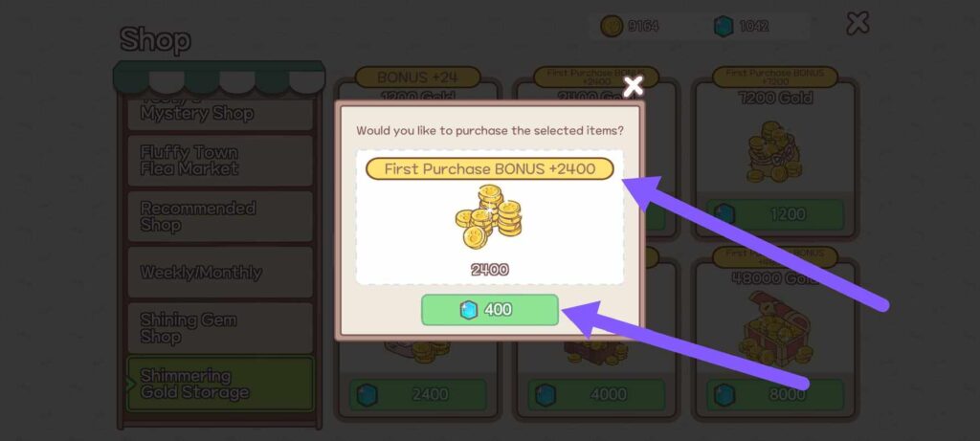Buy 7200 Gold for 1200 gems
980x441 pixels.
775,215
